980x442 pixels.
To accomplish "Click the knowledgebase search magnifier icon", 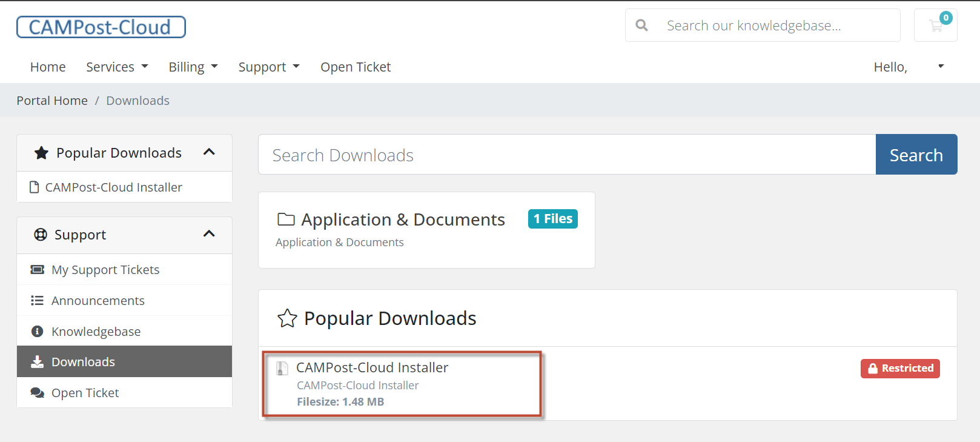I will coord(641,25).
